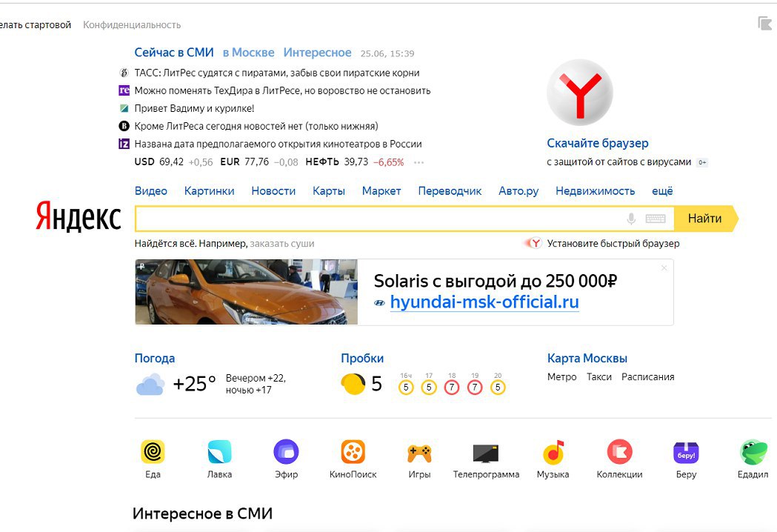Click the microphone voice search icon
Viewport: 777px width, 532px height.
pos(631,219)
